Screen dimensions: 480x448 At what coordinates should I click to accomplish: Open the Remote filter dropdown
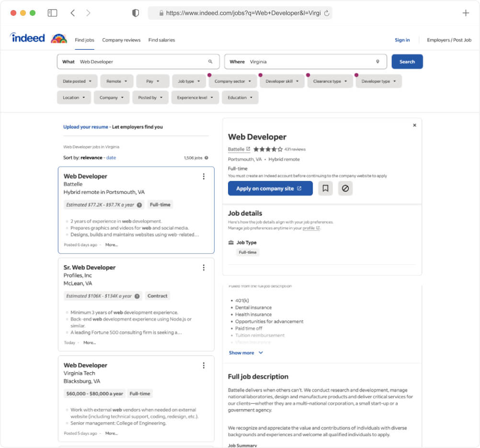[116, 81]
